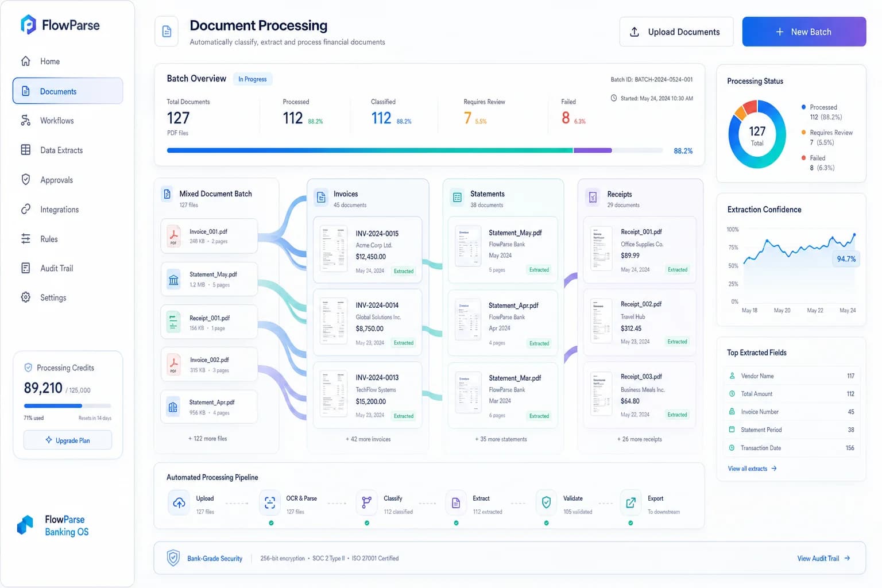The width and height of the screenshot is (882, 588).
Task: Click the Settings gear icon
Action: [x=26, y=297]
